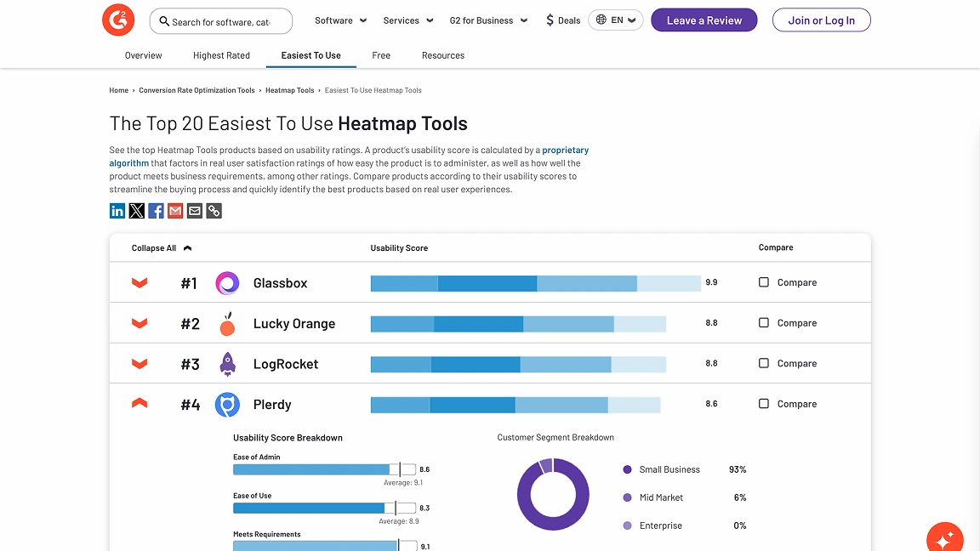Share page via LinkedIn icon

tap(117, 211)
